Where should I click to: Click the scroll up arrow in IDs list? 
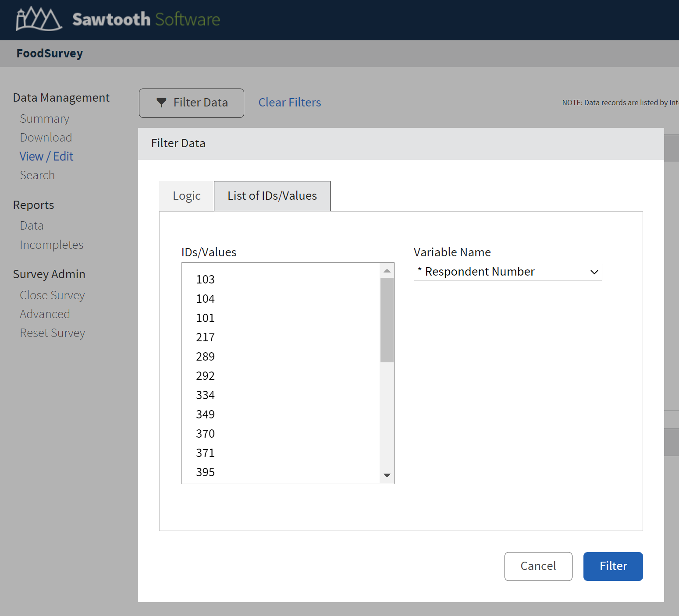click(x=387, y=271)
